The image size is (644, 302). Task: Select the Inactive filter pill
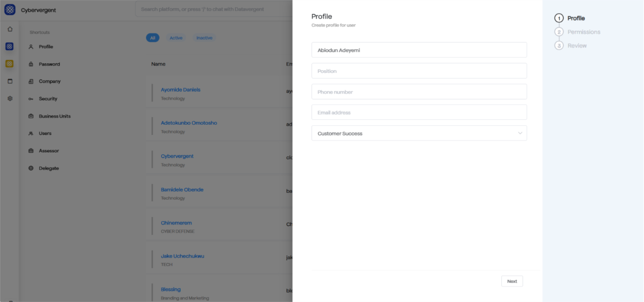point(204,38)
